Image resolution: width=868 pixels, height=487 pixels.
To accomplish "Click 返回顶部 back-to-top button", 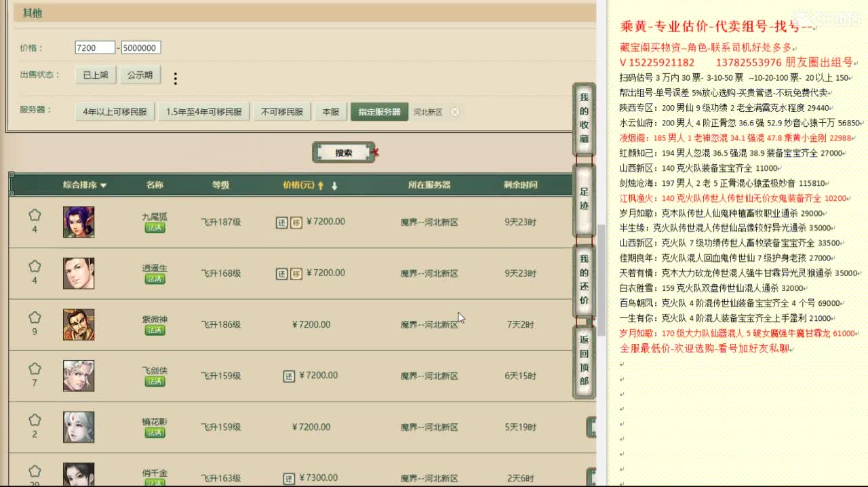I will [584, 361].
